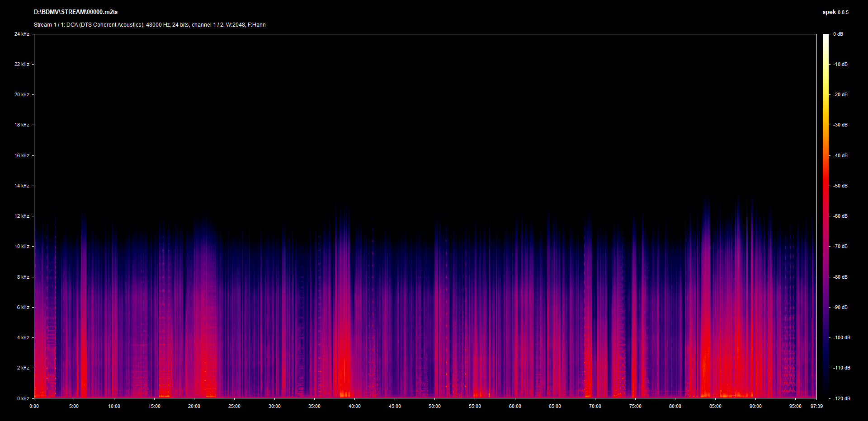Click the file path title 00000.m2ts
The height and width of the screenshot is (421, 868).
[75, 12]
